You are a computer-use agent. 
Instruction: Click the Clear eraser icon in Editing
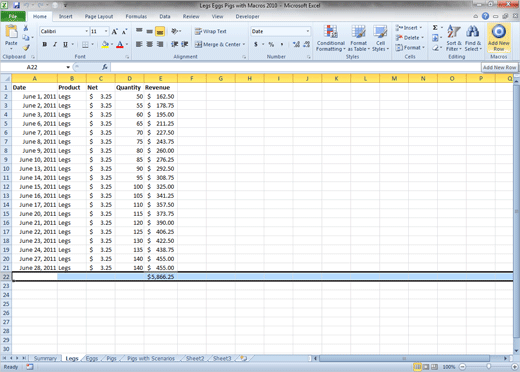coord(435,48)
